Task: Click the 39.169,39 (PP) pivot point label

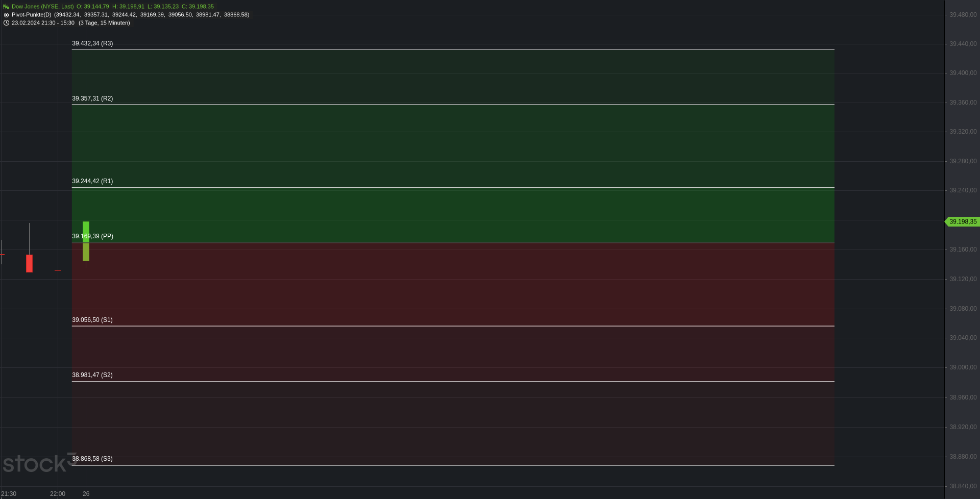Action: point(92,236)
